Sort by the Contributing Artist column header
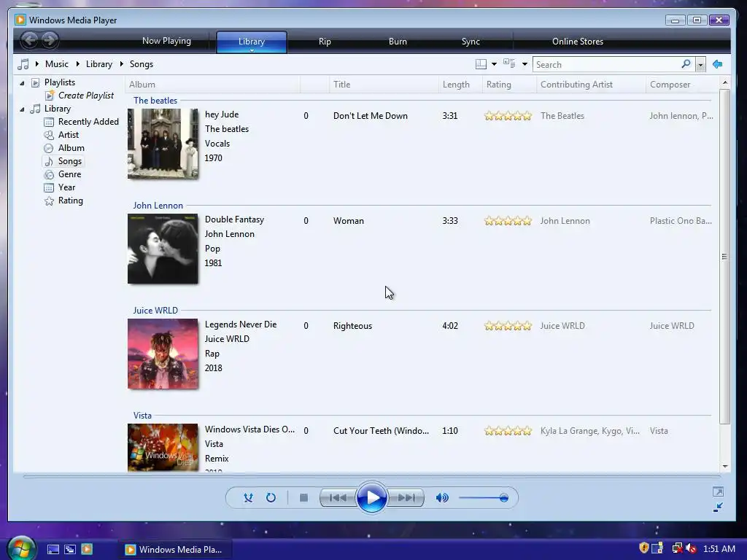The image size is (747, 560). pyautogui.click(x=591, y=85)
